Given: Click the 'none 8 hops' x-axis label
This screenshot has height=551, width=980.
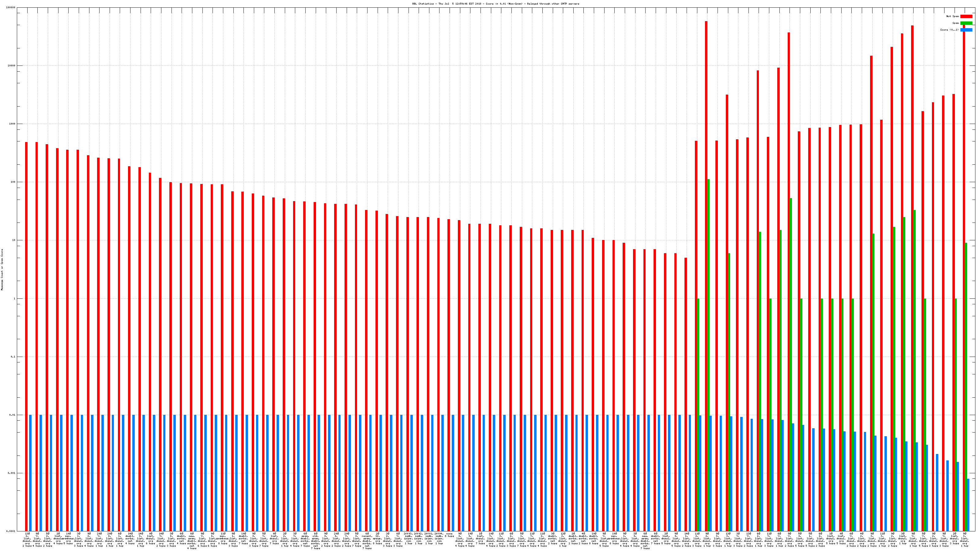Looking at the screenshot, I should point(449,535).
